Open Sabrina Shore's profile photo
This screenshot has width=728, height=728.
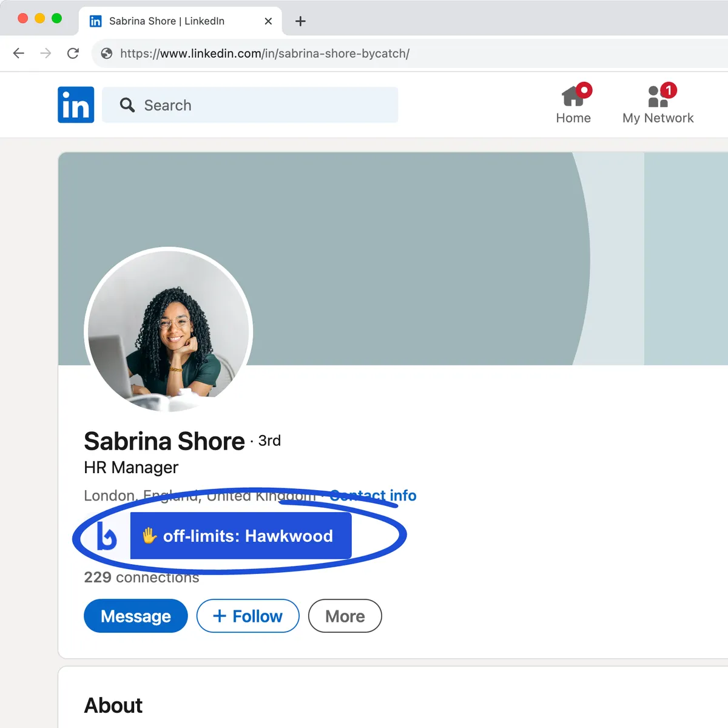click(x=168, y=330)
